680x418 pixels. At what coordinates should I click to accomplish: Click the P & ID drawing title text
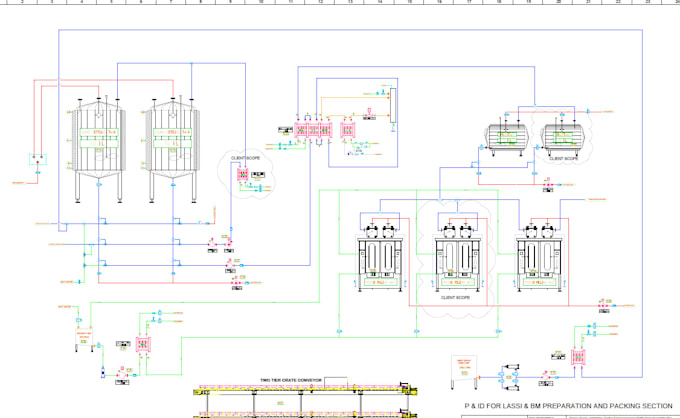(x=568, y=406)
